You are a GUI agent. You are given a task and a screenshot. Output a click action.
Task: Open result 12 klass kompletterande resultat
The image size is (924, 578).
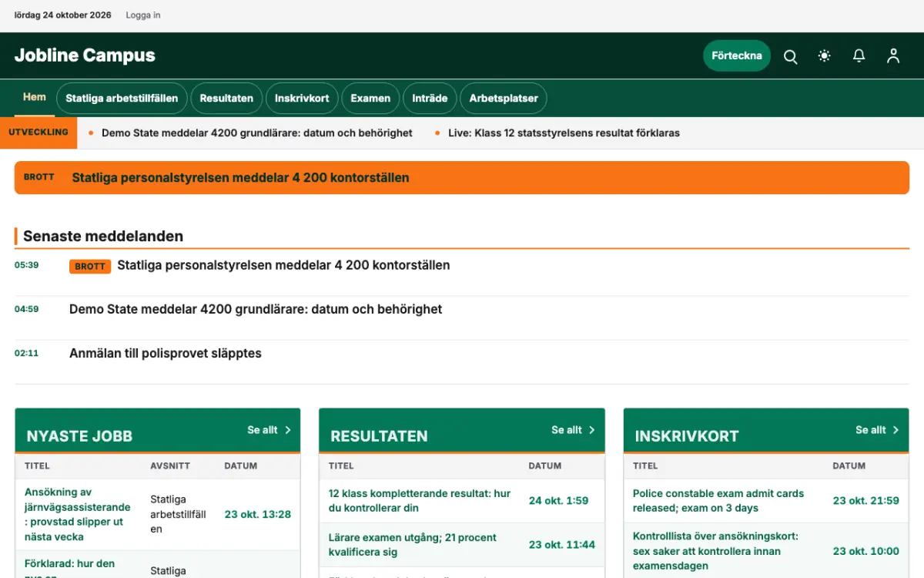420,501
